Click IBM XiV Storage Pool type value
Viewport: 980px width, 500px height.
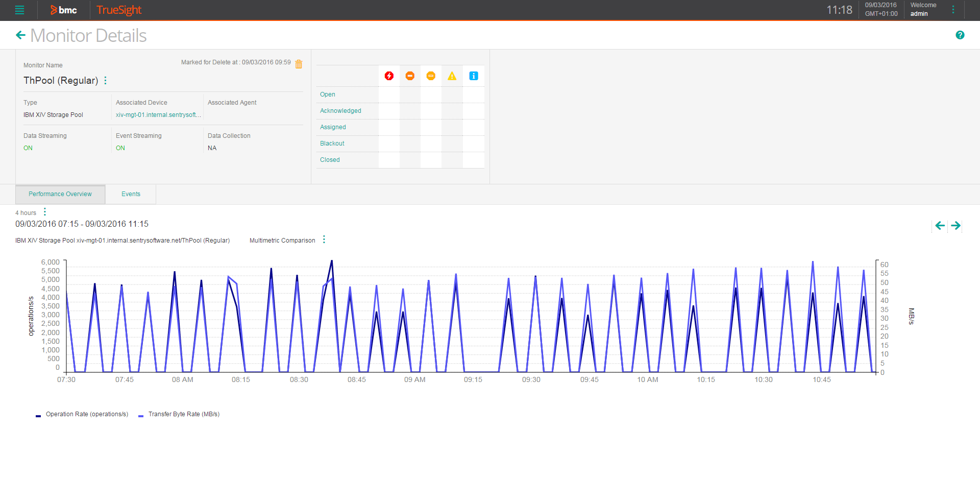pos(53,115)
